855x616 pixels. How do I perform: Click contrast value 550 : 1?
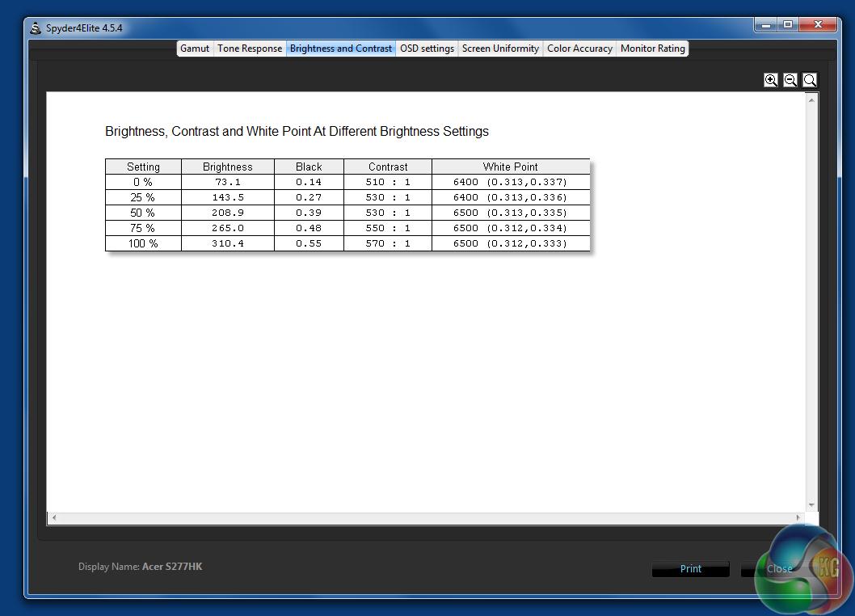[388, 228]
